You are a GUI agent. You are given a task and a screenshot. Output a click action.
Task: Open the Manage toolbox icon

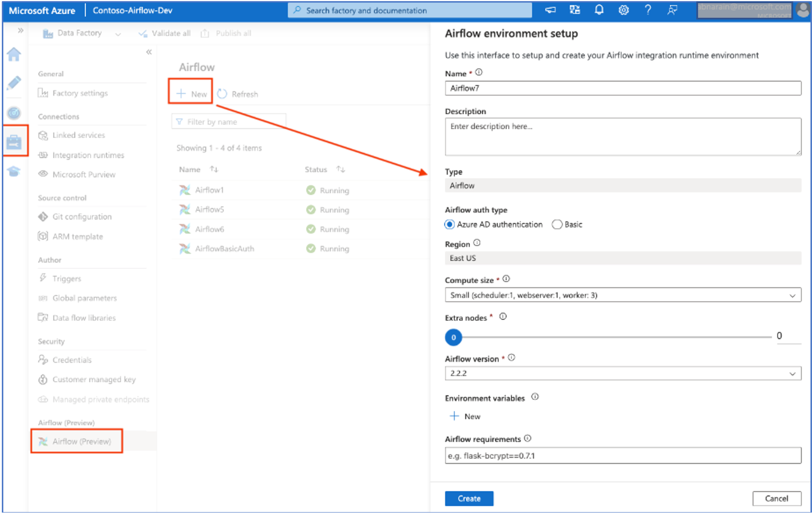coord(14,142)
